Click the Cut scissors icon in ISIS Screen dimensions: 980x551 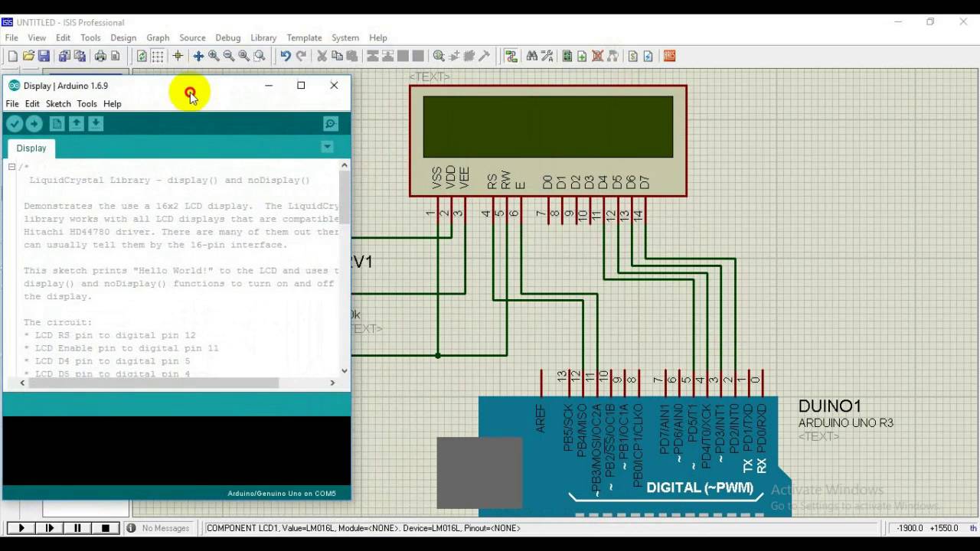click(x=322, y=56)
